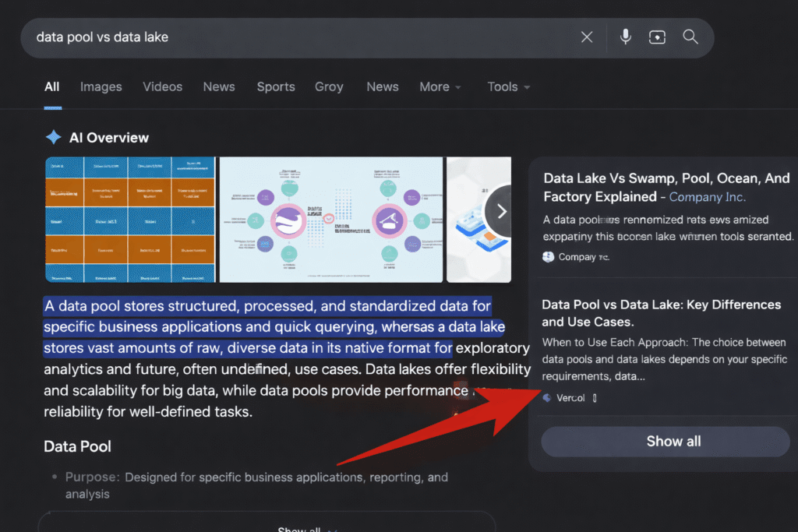Click the magnifying glass search icon
Screen dimensions: 798x532
point(690,37)
